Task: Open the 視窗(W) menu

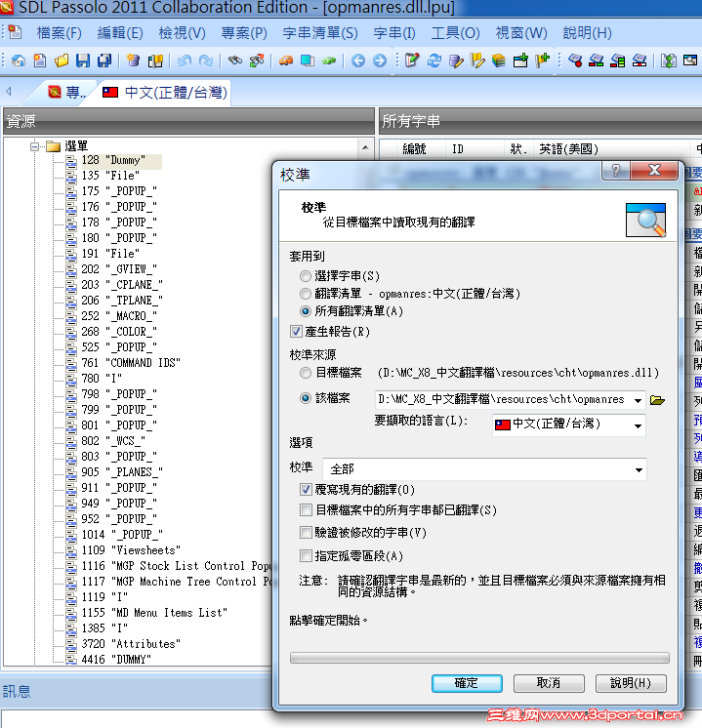Action: point(521,33)
